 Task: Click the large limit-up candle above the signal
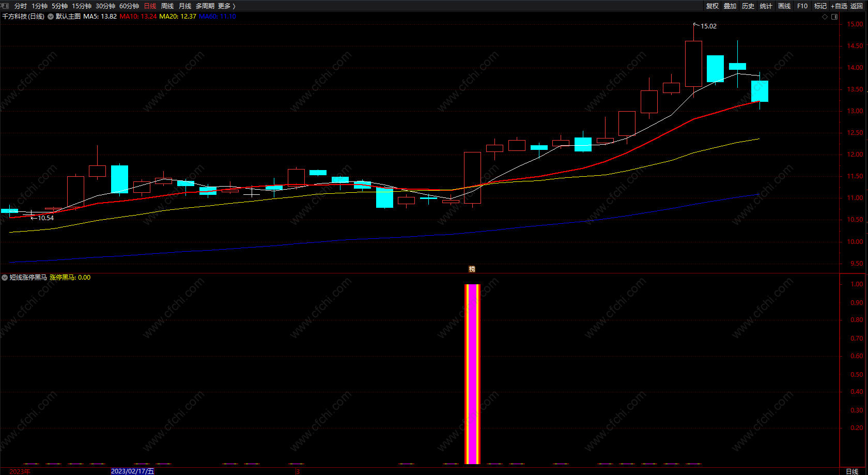[472, 178]
